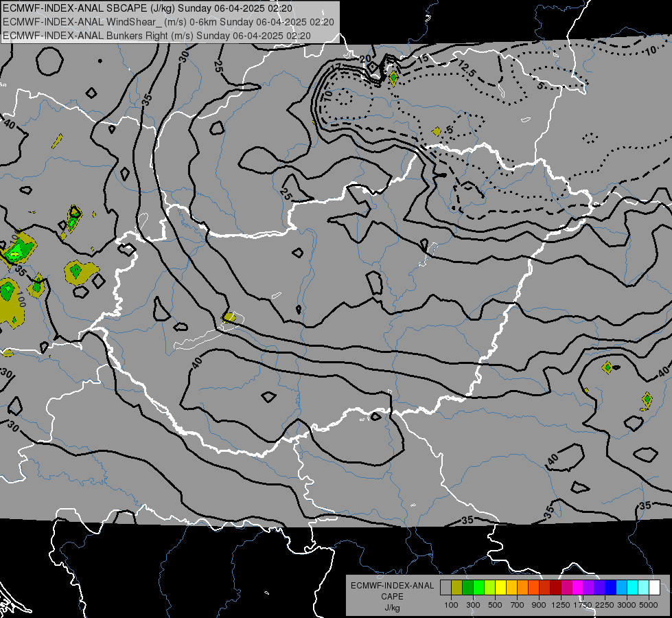The height and width of the screenshot is (618, 672).
Task: Click the SBCAPE (J/kg) title line
Action: coord(148,8)
